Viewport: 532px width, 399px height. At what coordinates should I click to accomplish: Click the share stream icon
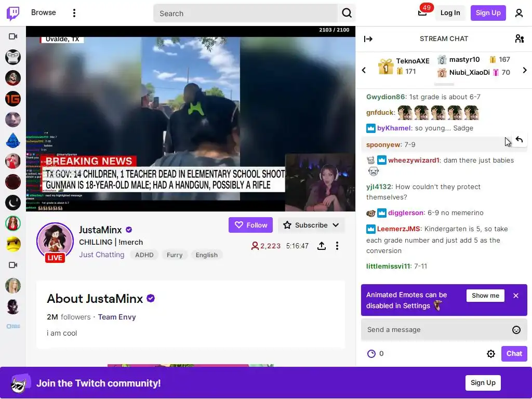pos(321,246)
